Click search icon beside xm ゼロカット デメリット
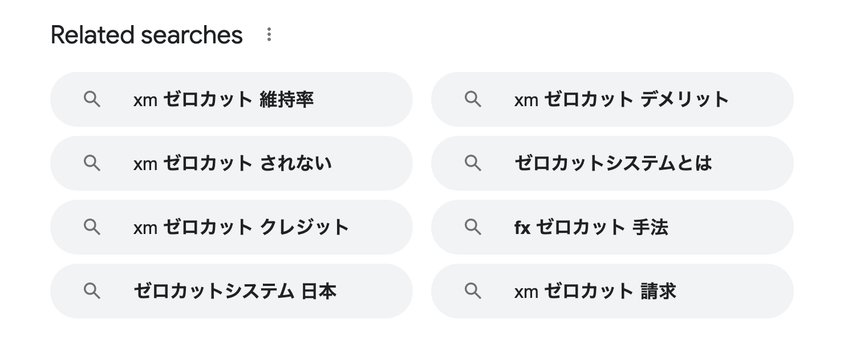Viewport: 868px width, 347px height. (x=473, y=99)
